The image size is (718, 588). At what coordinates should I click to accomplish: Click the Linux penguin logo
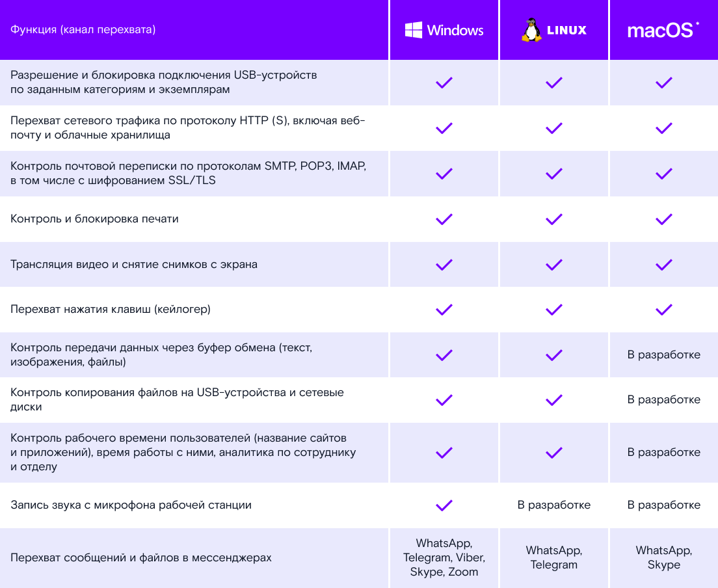click(x=531, y=30)
